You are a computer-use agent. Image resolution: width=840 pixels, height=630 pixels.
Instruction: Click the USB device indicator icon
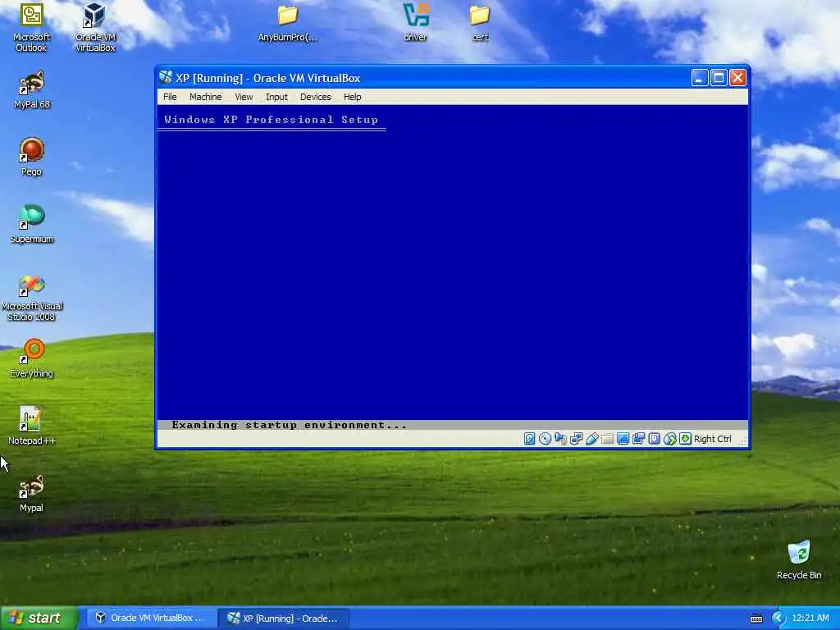[x=591, y=439]
